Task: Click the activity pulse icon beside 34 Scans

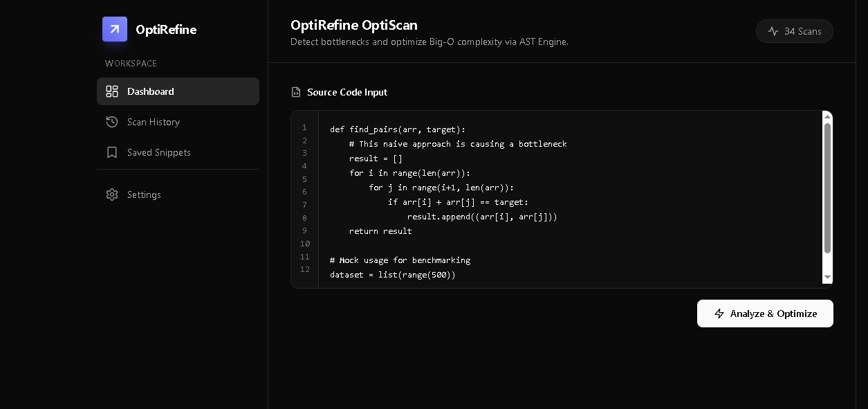Action: (773, 31)
